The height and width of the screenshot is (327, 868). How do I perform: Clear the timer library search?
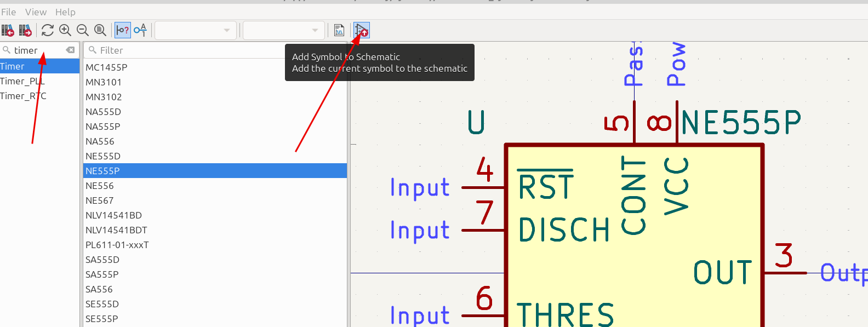70,50
